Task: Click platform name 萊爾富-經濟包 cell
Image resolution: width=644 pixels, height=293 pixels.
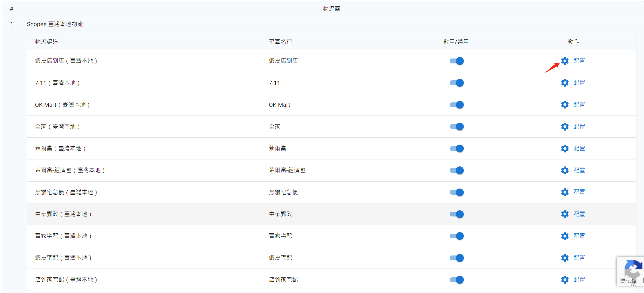Action: click(x=287, y=170)
